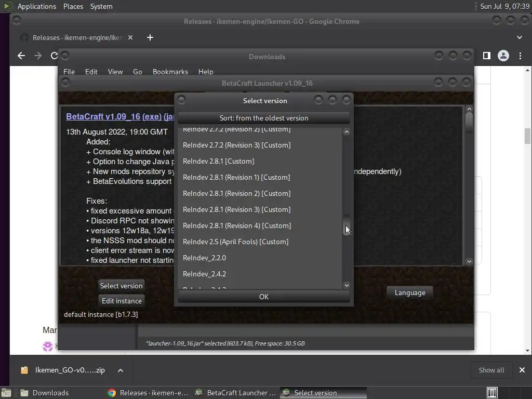
Task: Switch to BetaCraft Launcher in taskbar
Action: click(236, 393)
